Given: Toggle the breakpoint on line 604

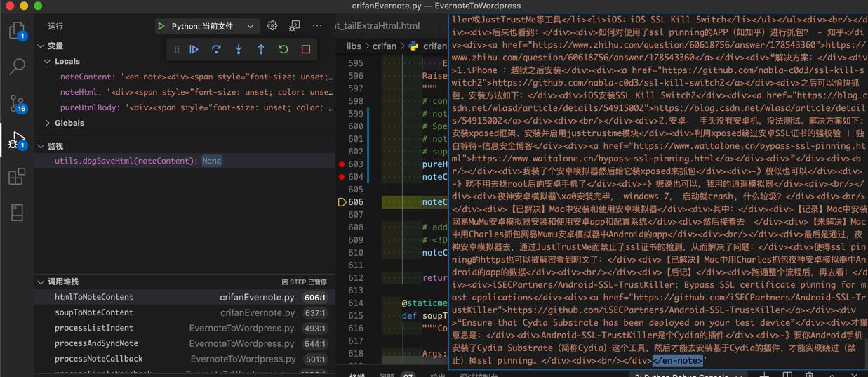Looking at the screenshot, I should (x=342, y=177).
